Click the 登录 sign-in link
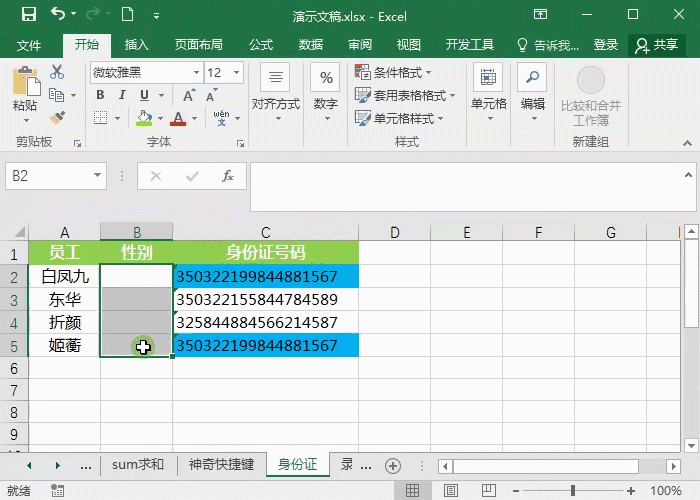Viewport: 700px width, 500px height. tap(606, 45)
